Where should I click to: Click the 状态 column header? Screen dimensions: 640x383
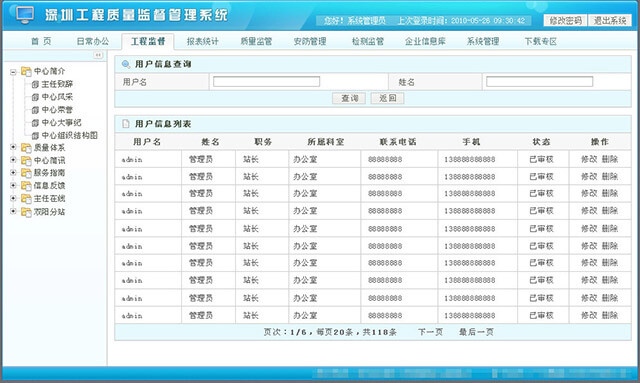[x=541, y=142]
